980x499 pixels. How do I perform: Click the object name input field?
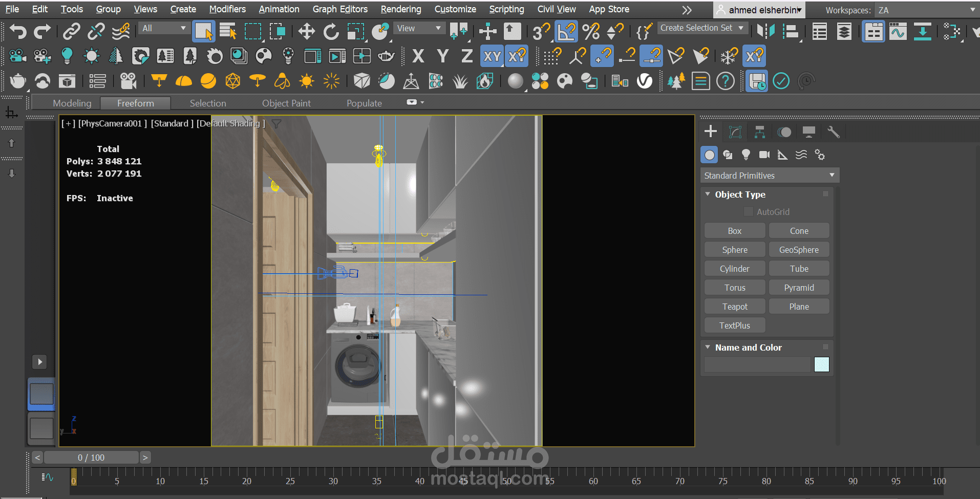coord(757,364)
